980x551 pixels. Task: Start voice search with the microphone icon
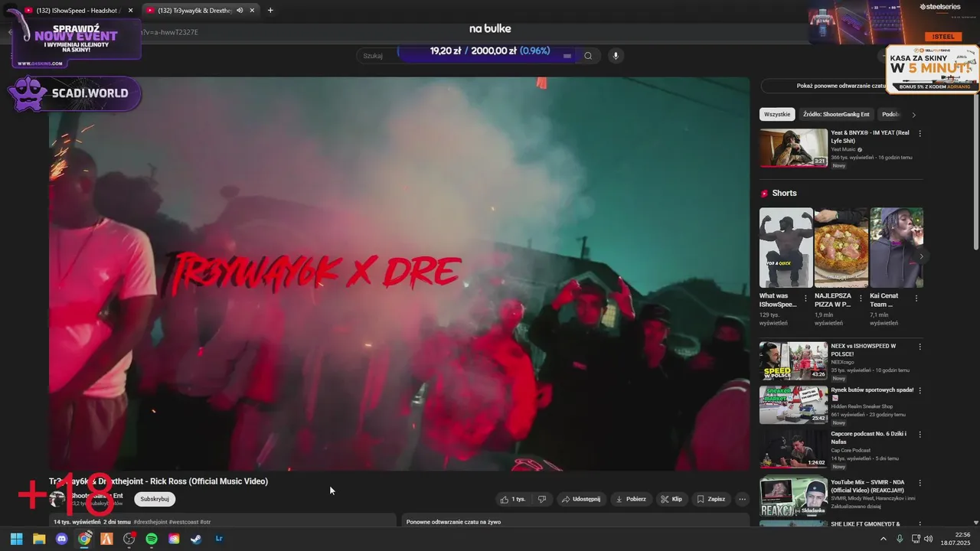615,55
